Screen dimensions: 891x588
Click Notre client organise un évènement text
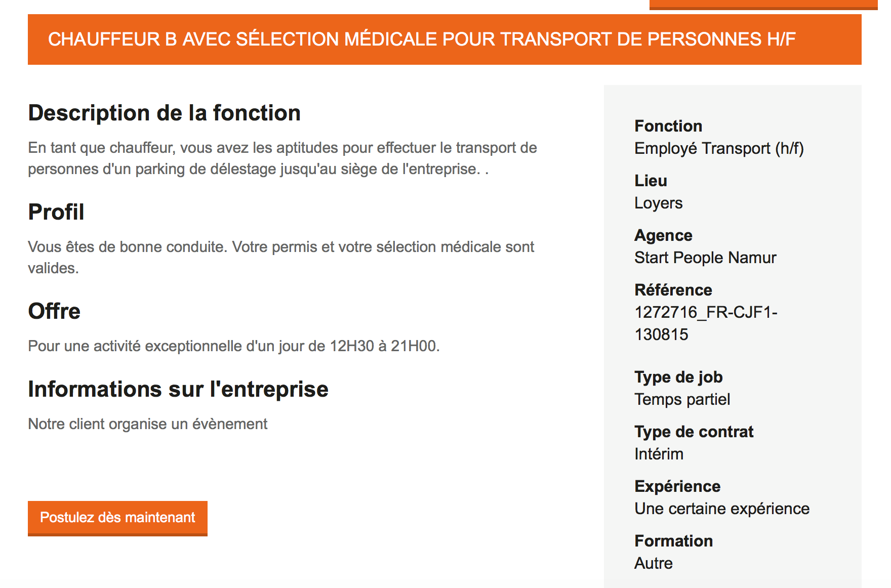(147, 424)
